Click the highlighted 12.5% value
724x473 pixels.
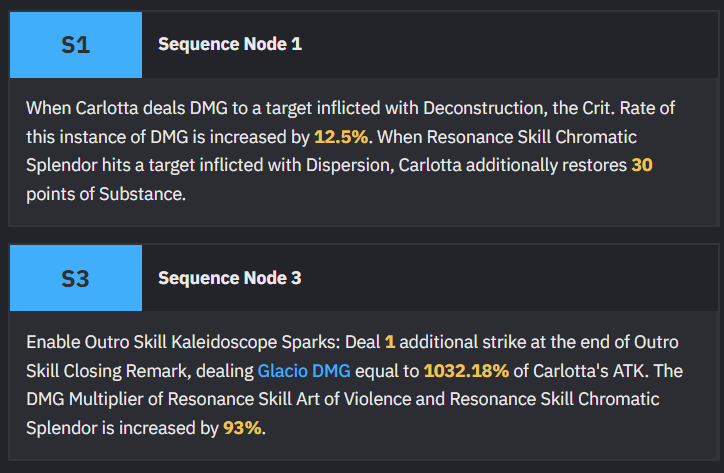(341, 137)
